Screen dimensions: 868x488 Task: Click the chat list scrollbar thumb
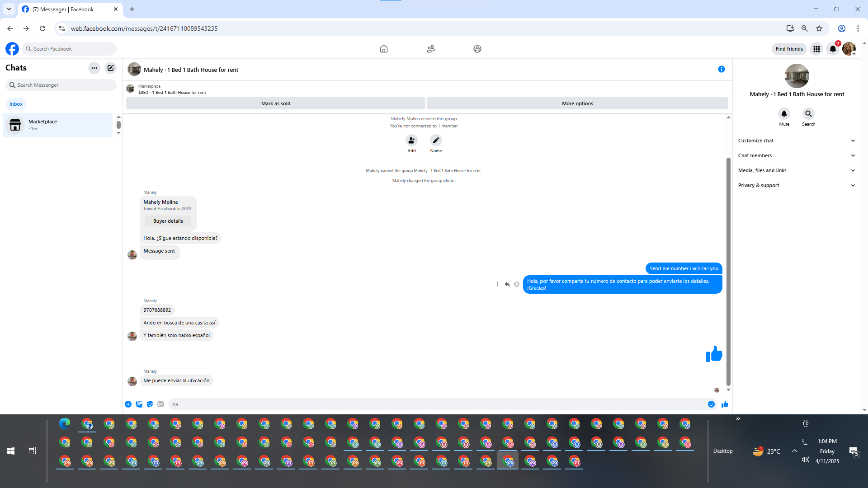[118, 125]
